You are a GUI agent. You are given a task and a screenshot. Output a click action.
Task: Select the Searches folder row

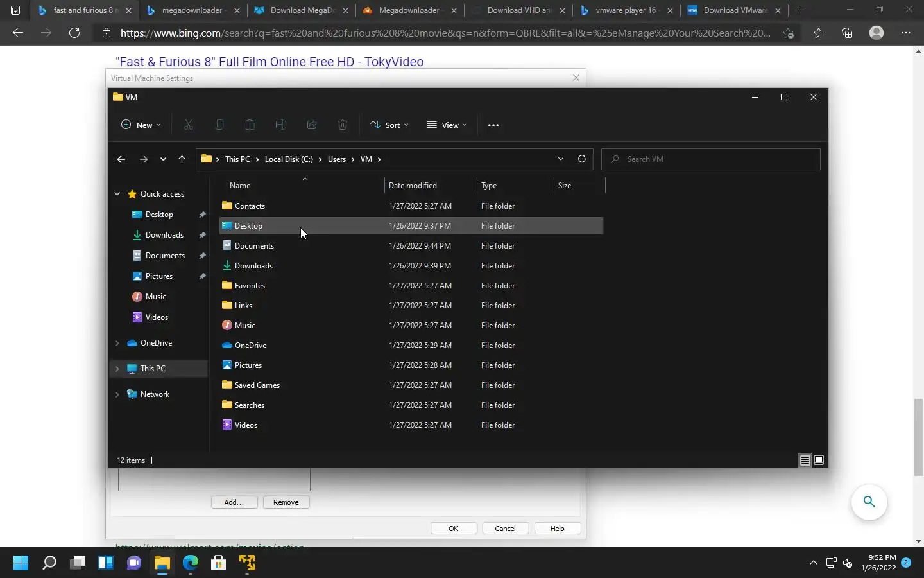(411, 405)
